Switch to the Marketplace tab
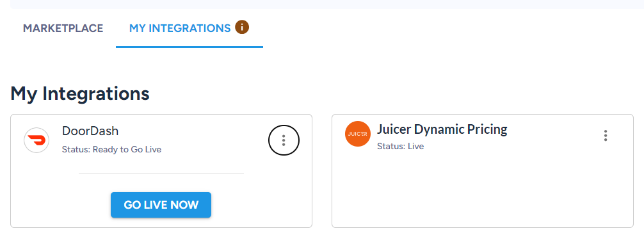This screenshot has height=242, width=644. coord(63,28)
